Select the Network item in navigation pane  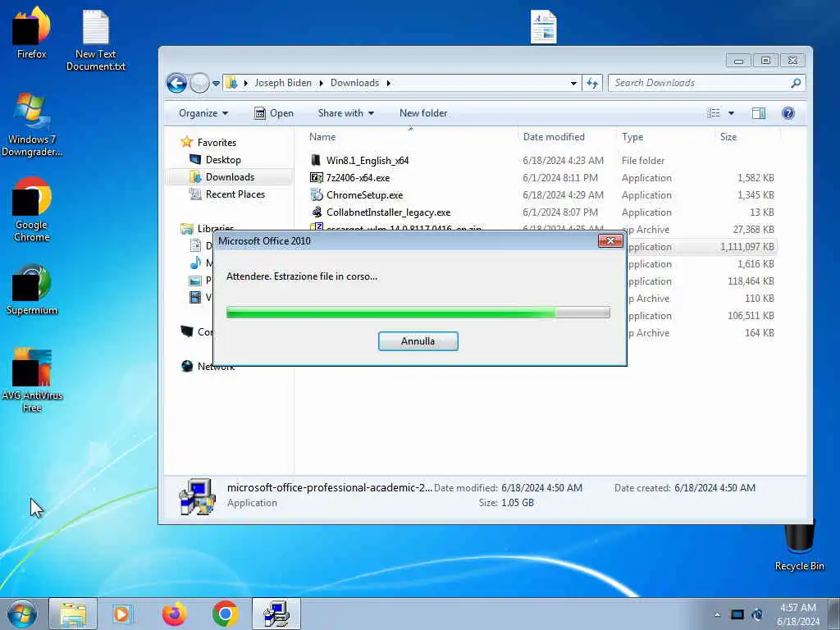click(216, 367)
